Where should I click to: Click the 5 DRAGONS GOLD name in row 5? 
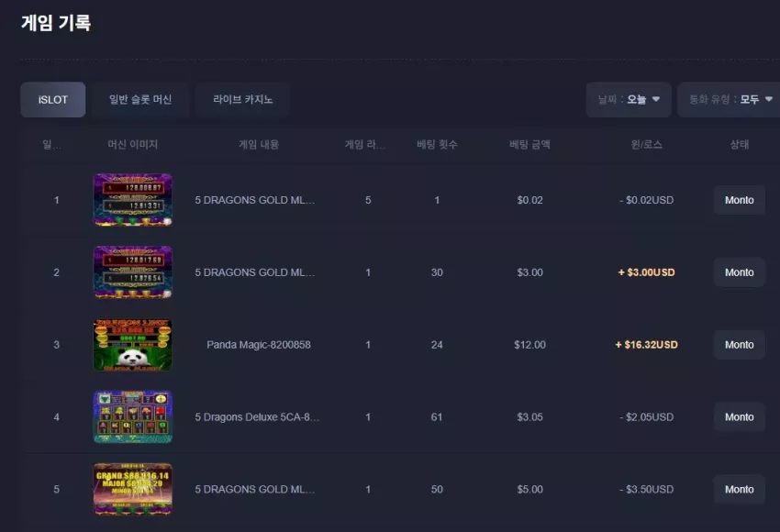[255, 489]
